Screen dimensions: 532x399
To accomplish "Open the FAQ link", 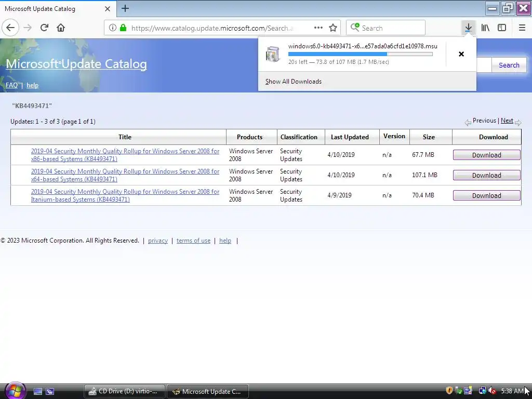I will [11, 85].
